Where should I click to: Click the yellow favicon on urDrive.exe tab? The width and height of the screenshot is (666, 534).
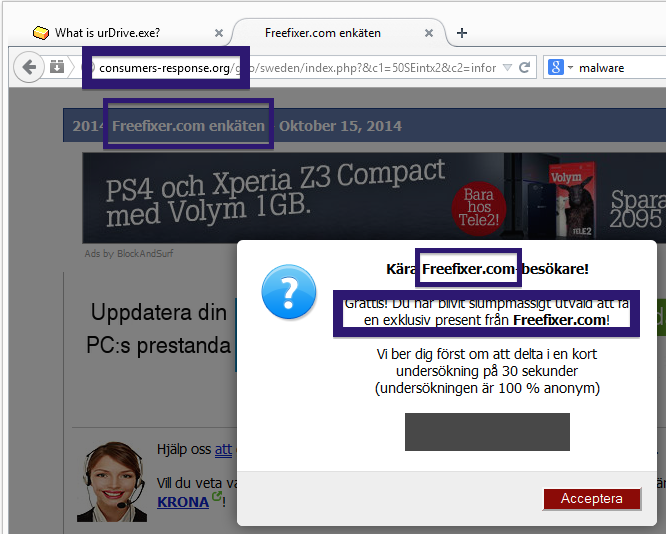pyautogui.click(x=41, y=33)
